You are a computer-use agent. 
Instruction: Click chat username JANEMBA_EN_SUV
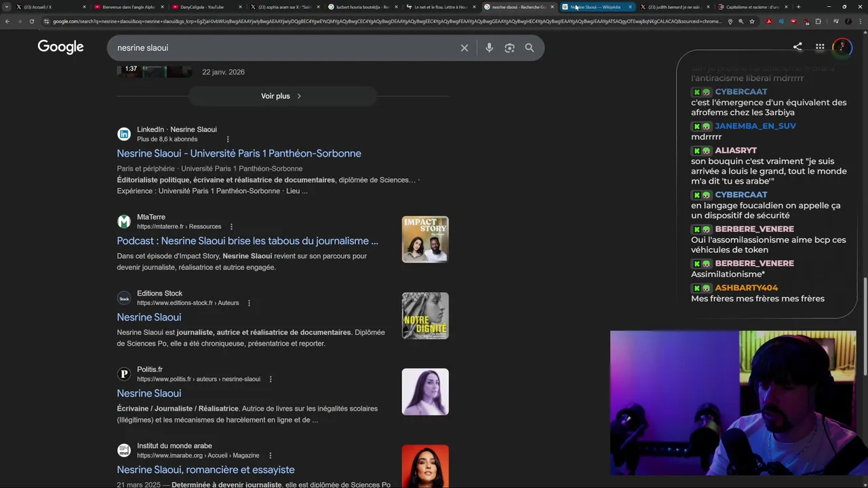[755, 126]
